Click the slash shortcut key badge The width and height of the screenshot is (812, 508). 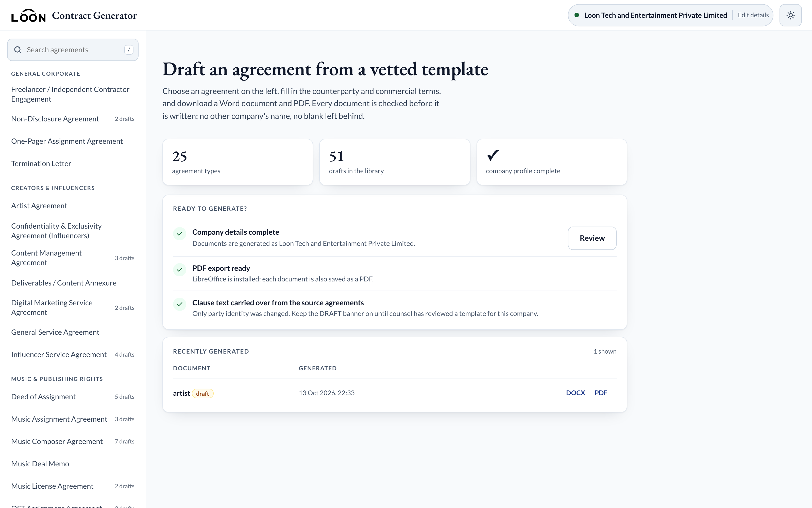pyautogui.click(x=129, y=50)
